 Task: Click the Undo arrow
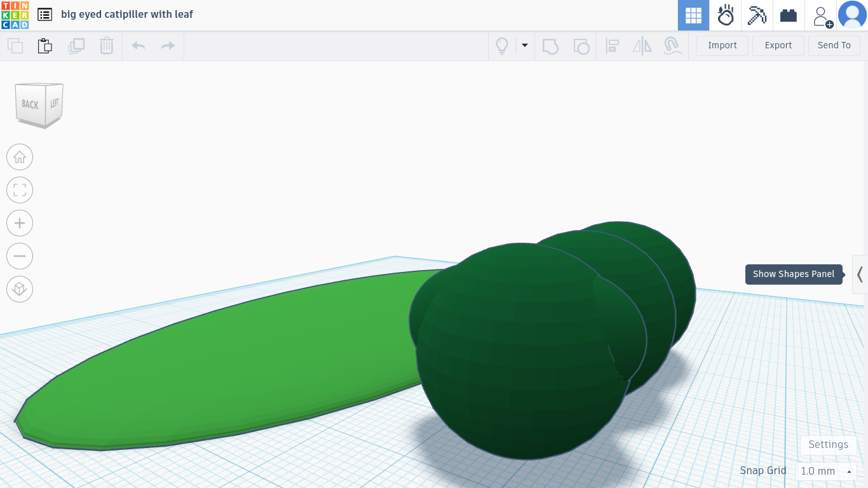tap(138, 46)
